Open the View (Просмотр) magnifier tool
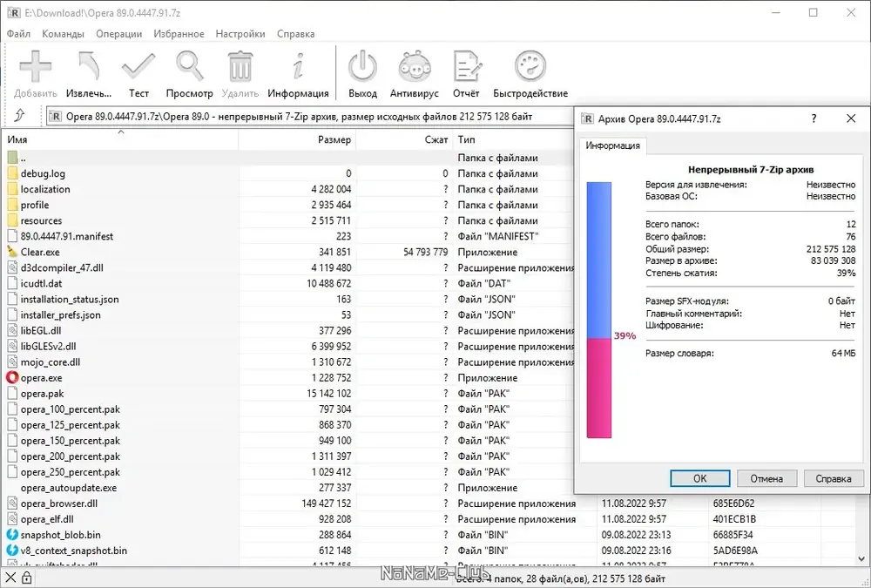 point(189,67)
